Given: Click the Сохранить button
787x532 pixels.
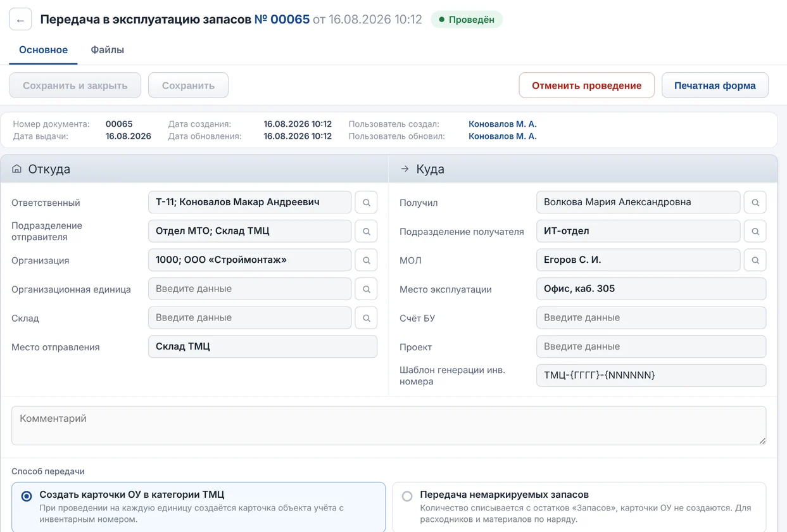Looking at the screenshot, I should (x=188, y=85).
